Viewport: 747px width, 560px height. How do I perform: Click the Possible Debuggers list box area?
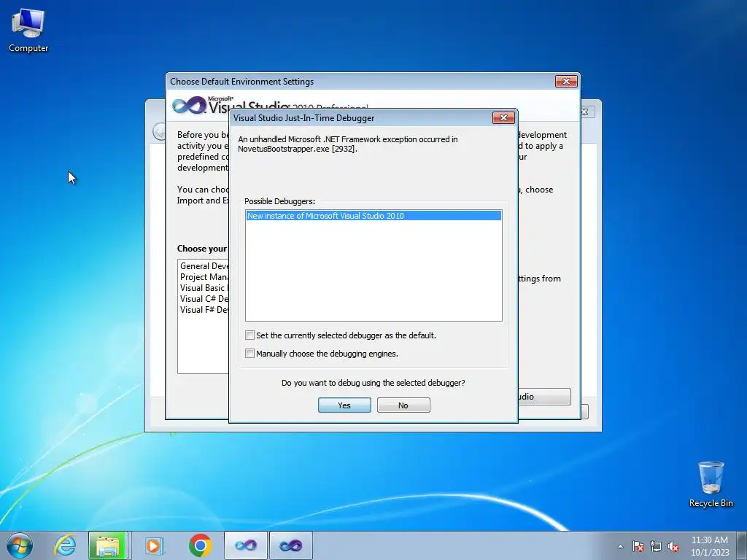(373, 265)
